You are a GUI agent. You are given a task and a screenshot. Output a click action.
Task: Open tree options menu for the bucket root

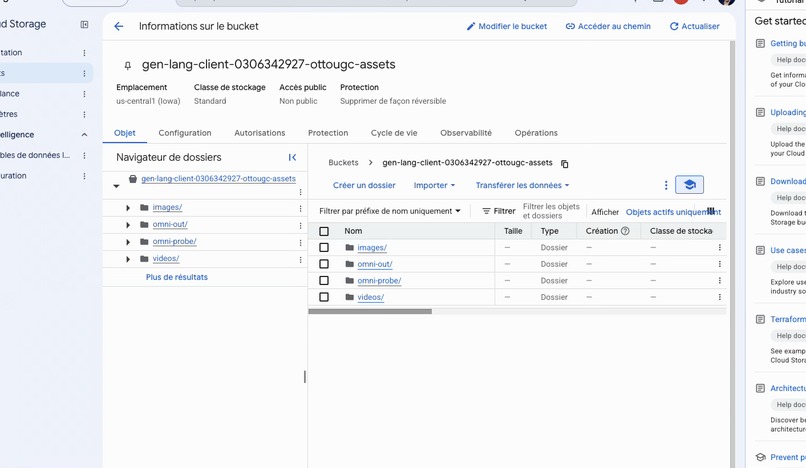[x=300, y=192]
